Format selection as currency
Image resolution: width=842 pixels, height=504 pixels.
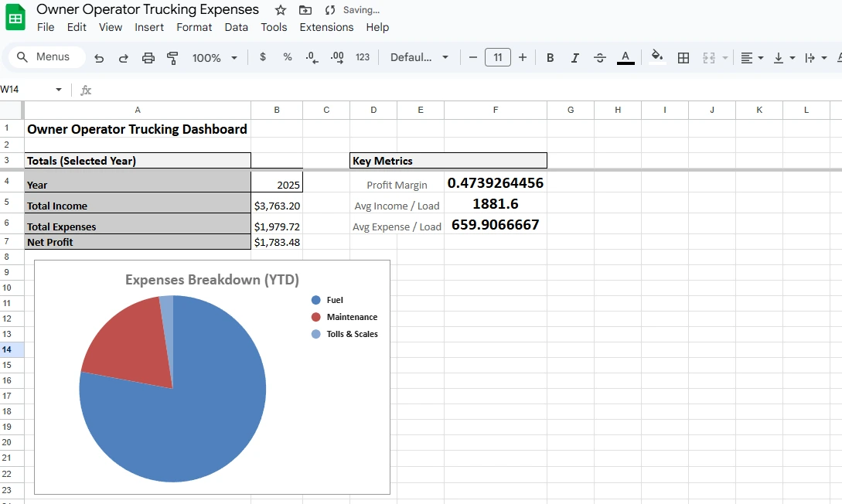point(263,57)
